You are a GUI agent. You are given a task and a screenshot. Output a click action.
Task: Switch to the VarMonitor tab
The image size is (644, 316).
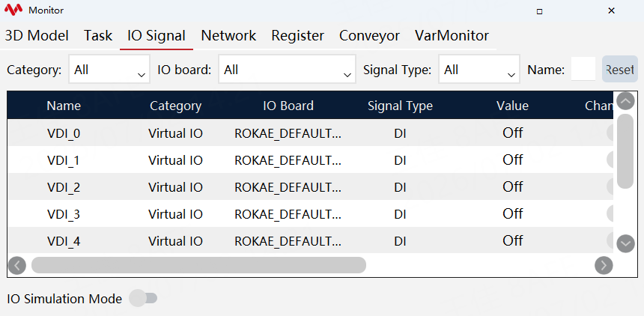click(452, 36)
